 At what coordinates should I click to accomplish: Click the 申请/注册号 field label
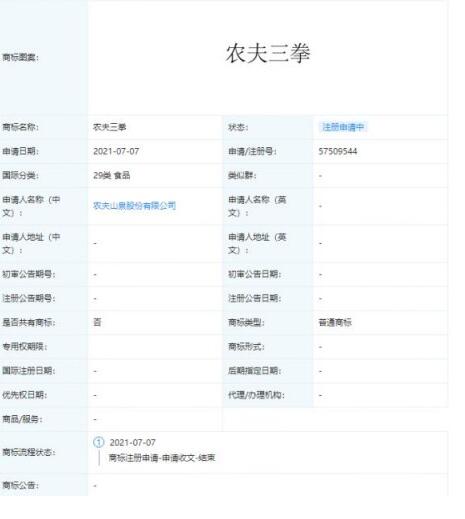point(252,151)
